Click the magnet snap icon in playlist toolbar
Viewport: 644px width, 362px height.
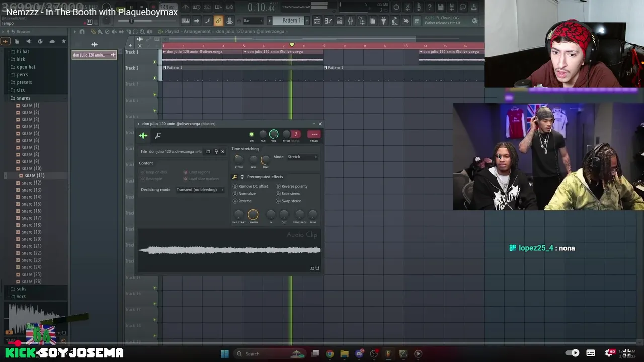coord(82,32)
